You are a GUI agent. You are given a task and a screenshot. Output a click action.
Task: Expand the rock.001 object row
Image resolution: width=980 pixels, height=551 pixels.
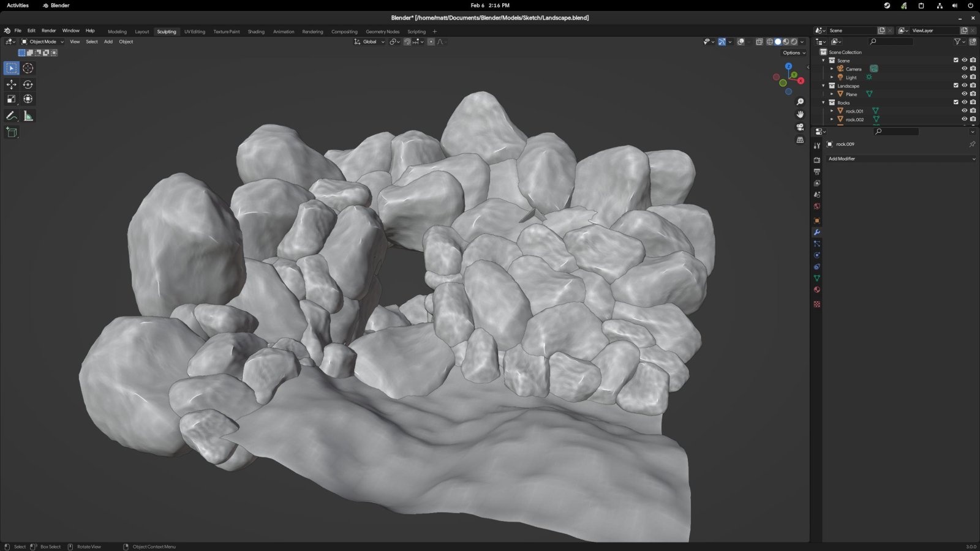pos(832,111)
